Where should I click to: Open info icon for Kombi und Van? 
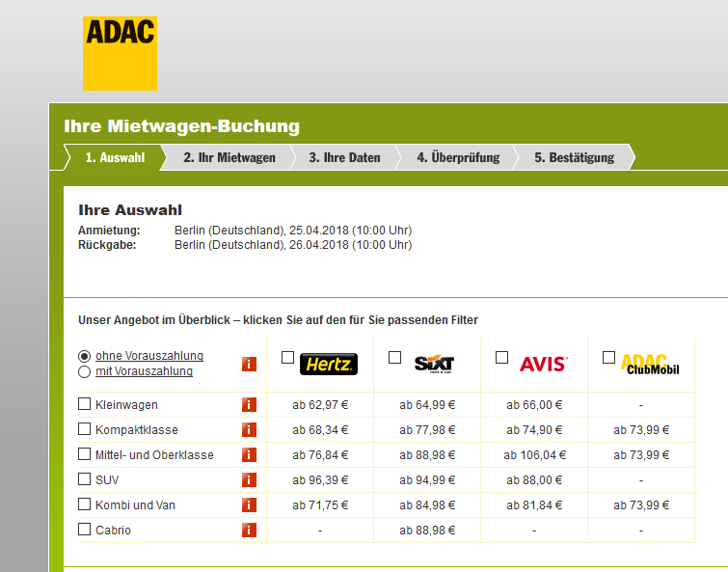(x=250, y=505)
